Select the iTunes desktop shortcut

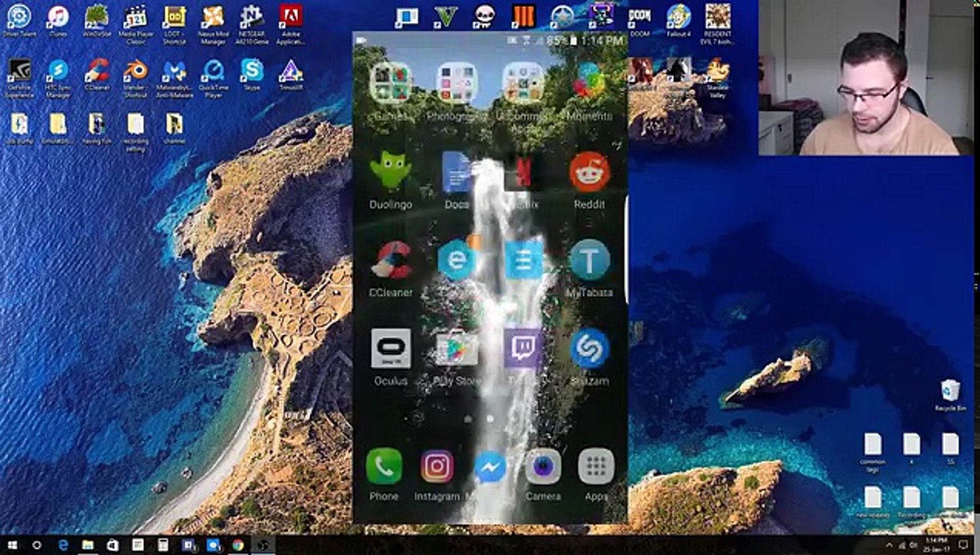pos(58,21)
